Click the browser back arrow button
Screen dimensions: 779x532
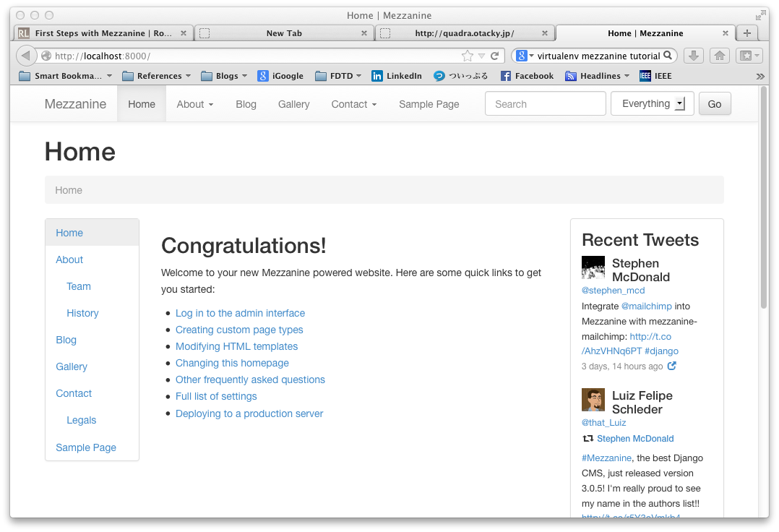tap(26, 56)
